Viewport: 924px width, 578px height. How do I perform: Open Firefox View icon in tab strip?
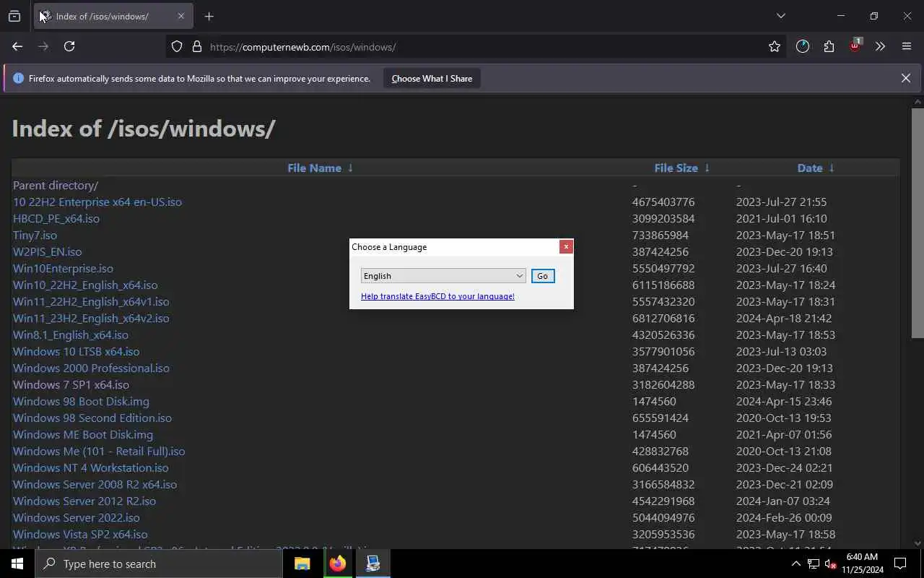[14, 16]
